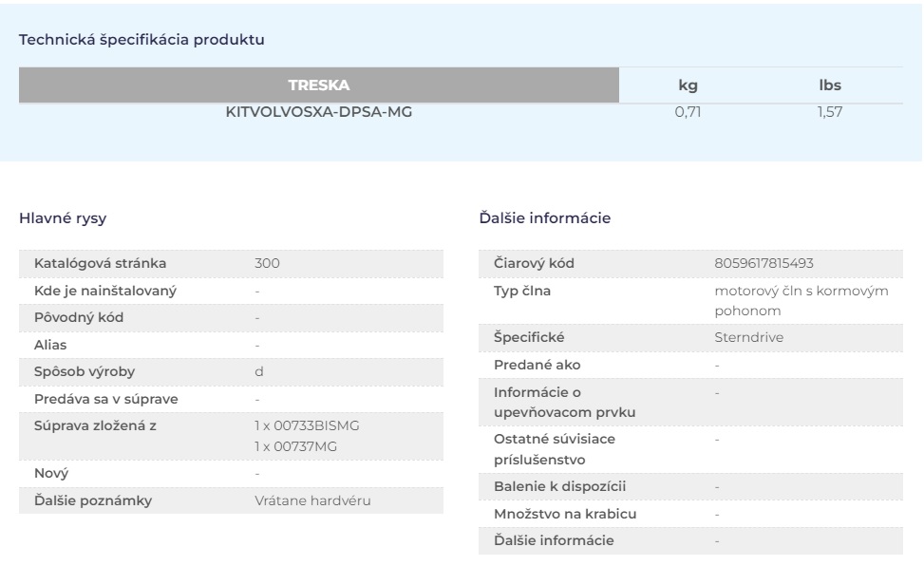
Task: Click the Technická špecifikácia produktu heading
Action: click(141, 40)
